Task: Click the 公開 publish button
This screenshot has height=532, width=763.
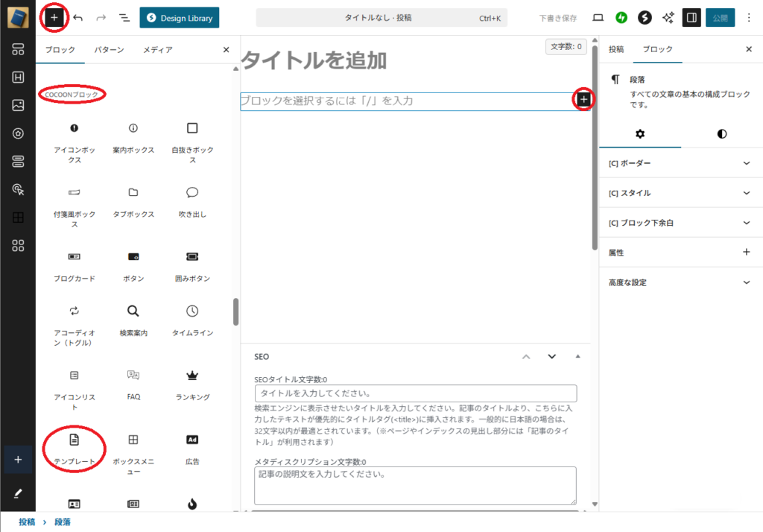Action: [720, 17]
